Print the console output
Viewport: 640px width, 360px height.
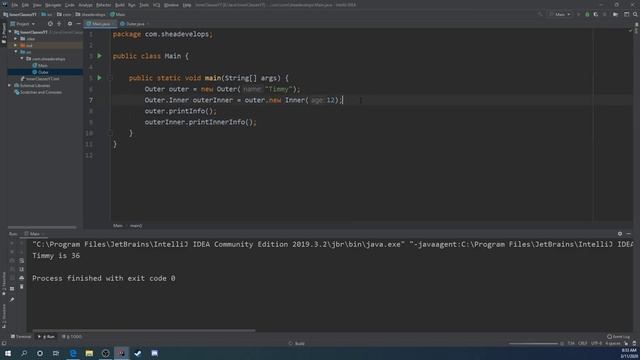pyautogui.click(x=22, y=278)
